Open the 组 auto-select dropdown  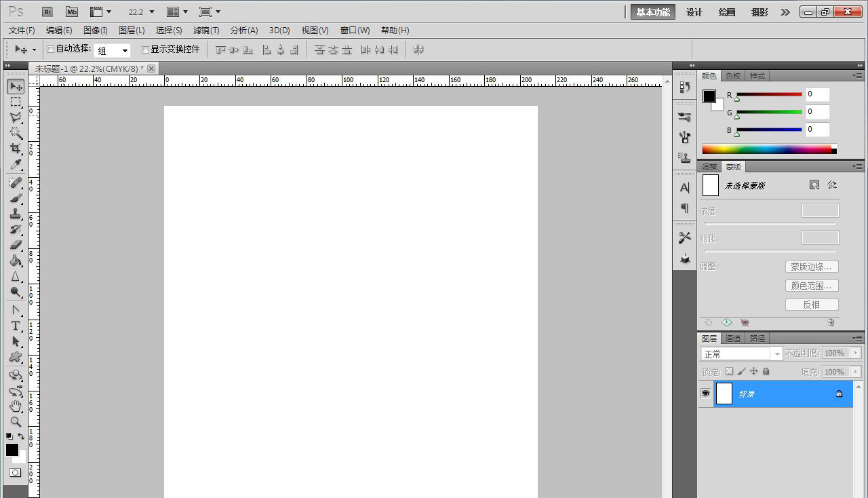(x=112, y=50)
